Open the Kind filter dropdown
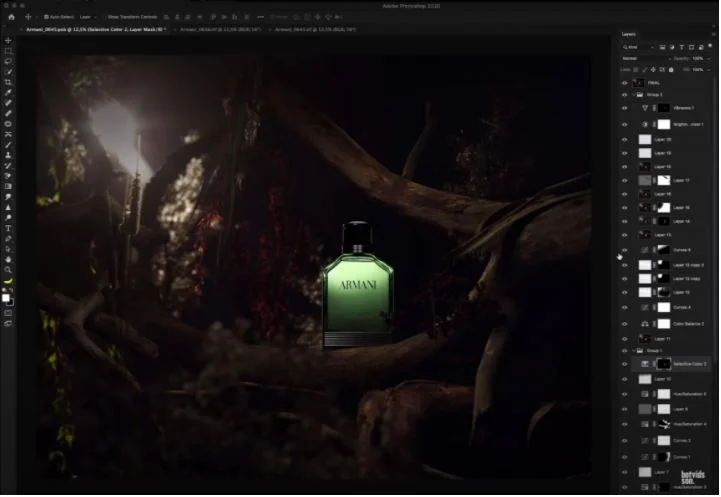The height and width of the screenshot is (497, 721). point(638,47)
